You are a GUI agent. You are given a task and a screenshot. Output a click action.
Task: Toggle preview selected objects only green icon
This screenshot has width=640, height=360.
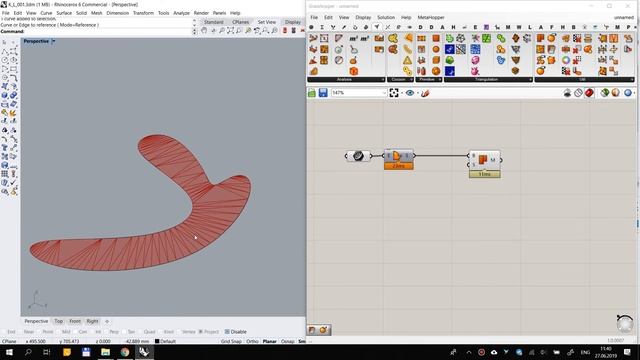point(604,93)
